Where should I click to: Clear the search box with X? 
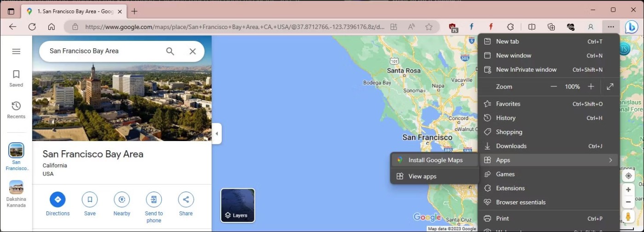tap(193, 51)
